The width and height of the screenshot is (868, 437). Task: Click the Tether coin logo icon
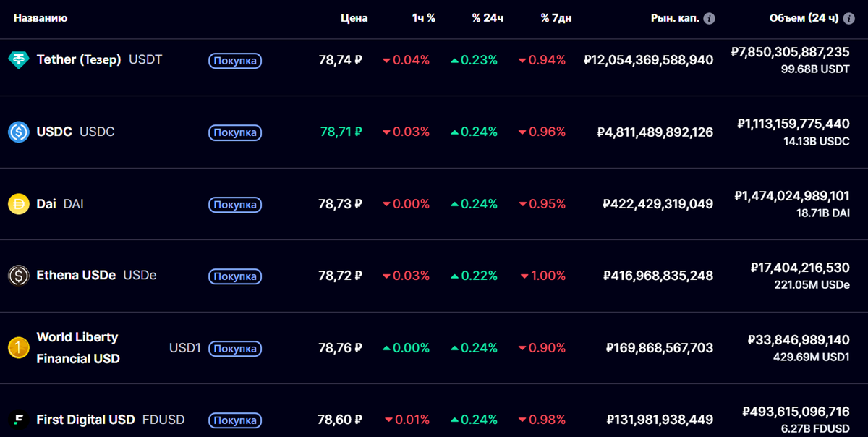pos(18,60)
